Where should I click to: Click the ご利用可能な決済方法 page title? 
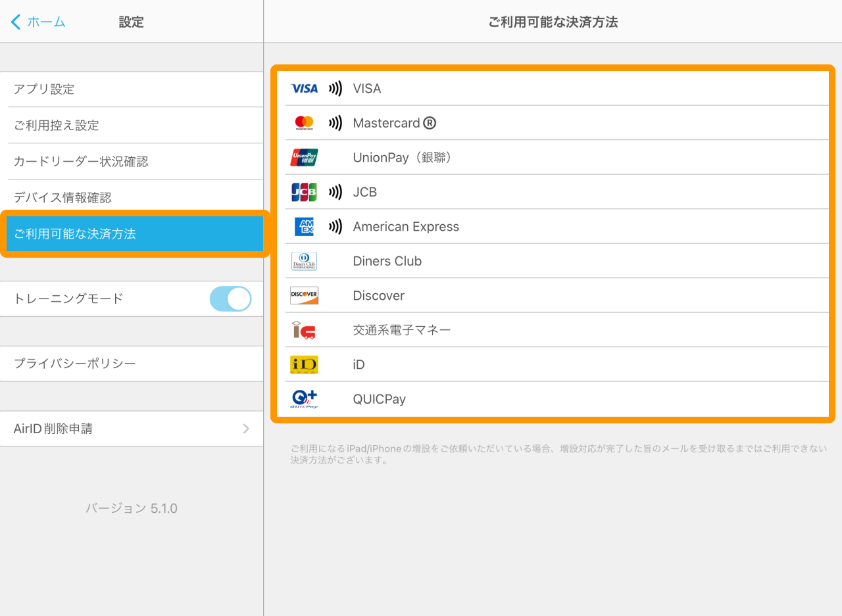553,22
